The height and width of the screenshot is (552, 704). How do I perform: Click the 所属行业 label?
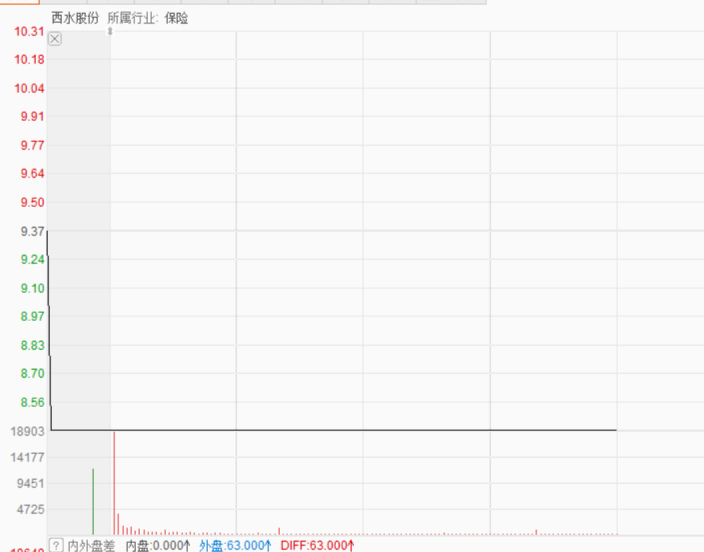click(x=132, y=18)
